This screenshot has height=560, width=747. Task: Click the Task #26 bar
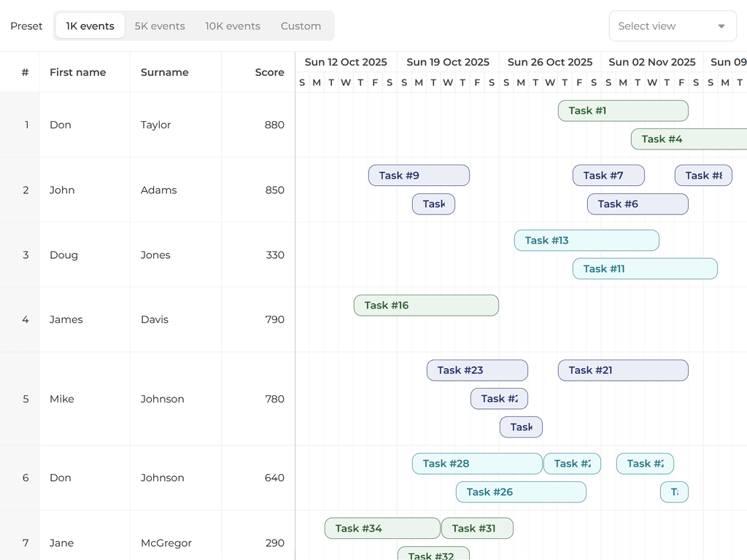[521, 491]
